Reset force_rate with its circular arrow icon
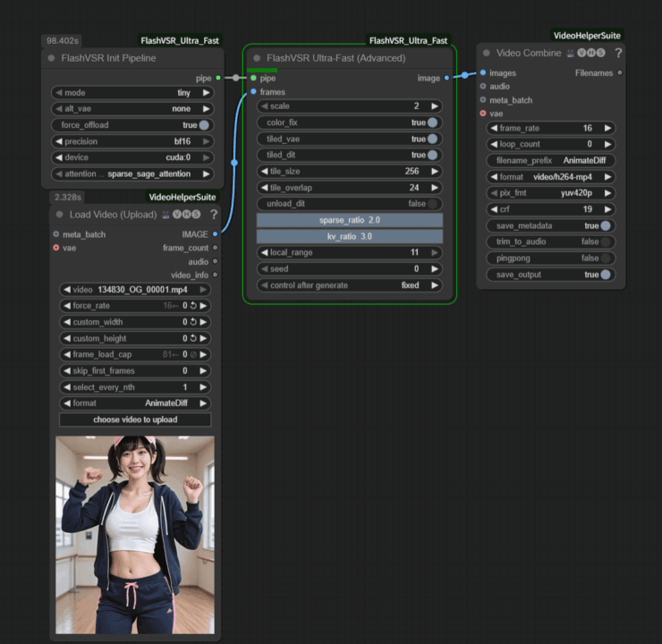 coord(193,306)
